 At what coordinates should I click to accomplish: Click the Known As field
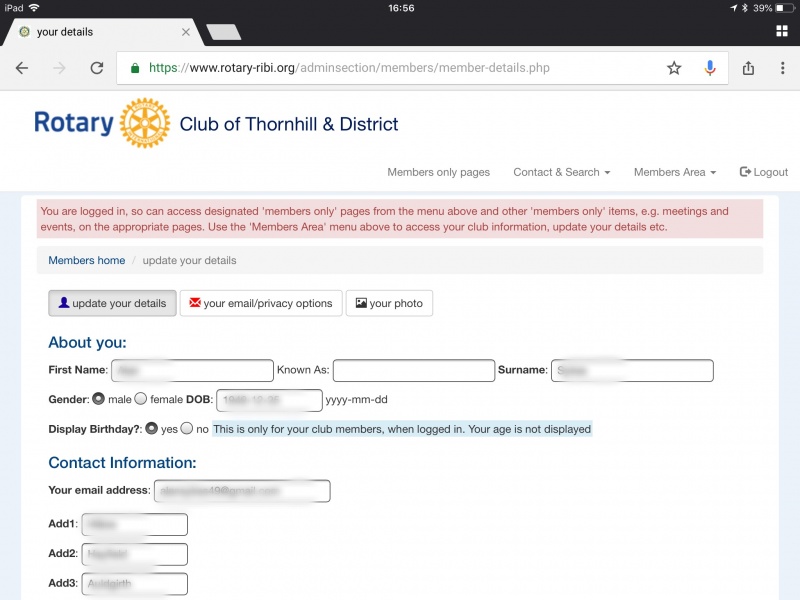pos(414,370)
